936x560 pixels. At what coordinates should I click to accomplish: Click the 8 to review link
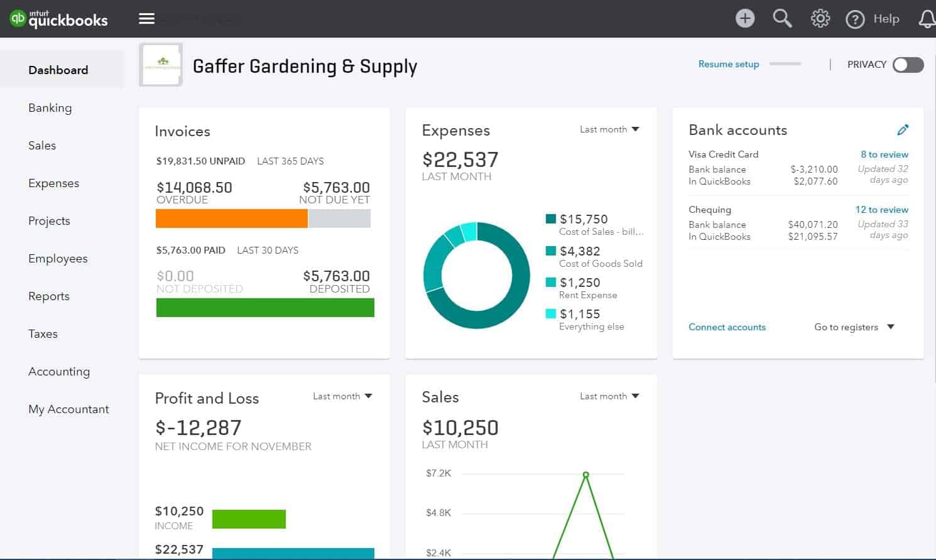[884, 154]
